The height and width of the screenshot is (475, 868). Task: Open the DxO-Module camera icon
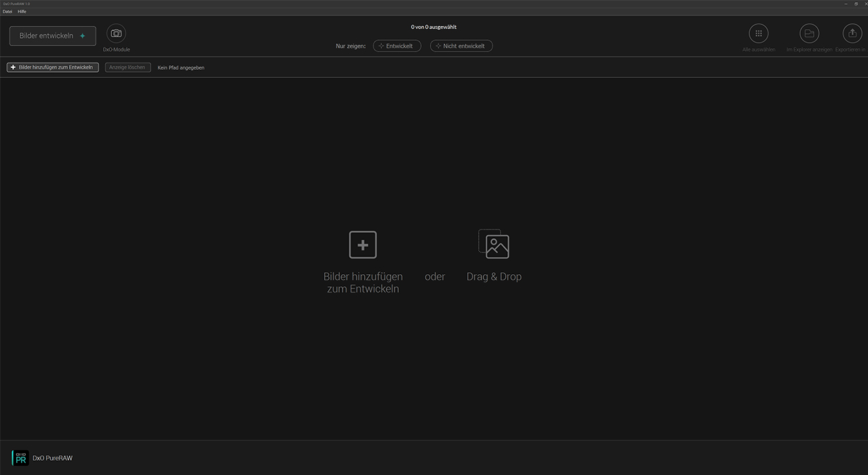coord(116,33)
